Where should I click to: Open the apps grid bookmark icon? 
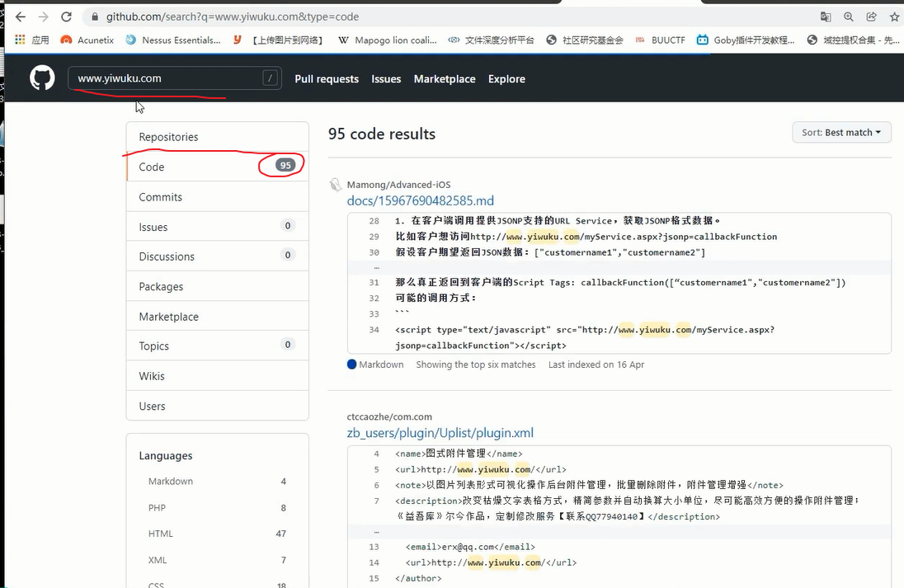point(20,40)
